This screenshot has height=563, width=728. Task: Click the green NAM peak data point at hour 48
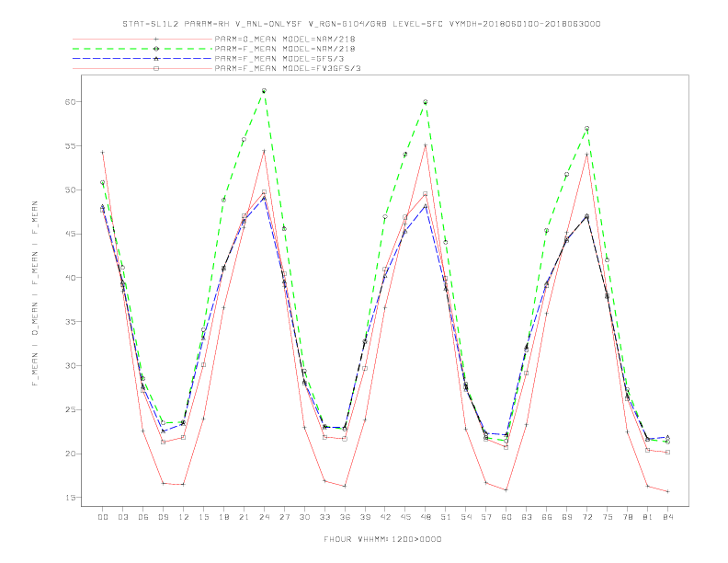[x=426, y=102]
